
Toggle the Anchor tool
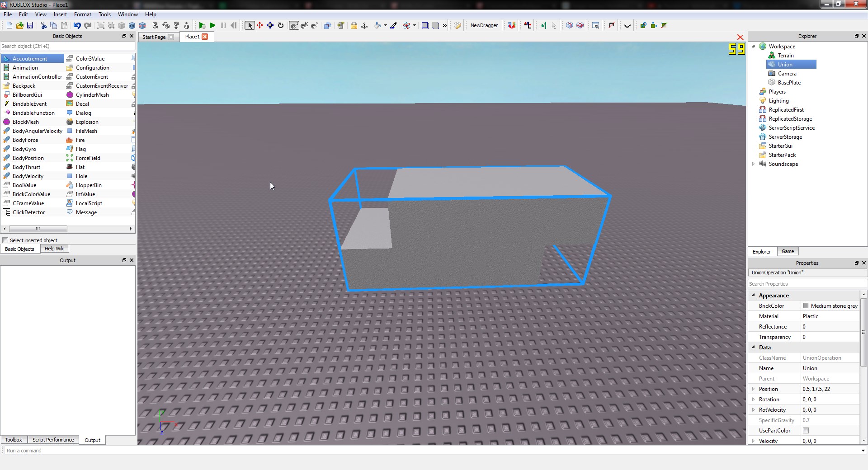[x=364, y=25]
